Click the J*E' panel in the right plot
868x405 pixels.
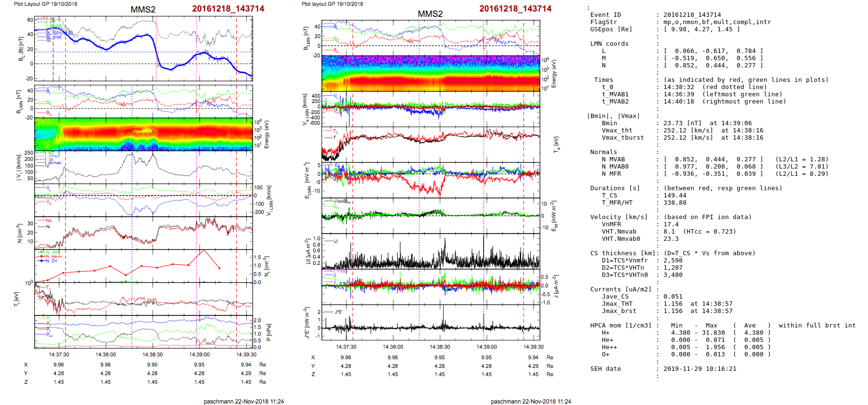pyautogui.click(x=431, y=323)
